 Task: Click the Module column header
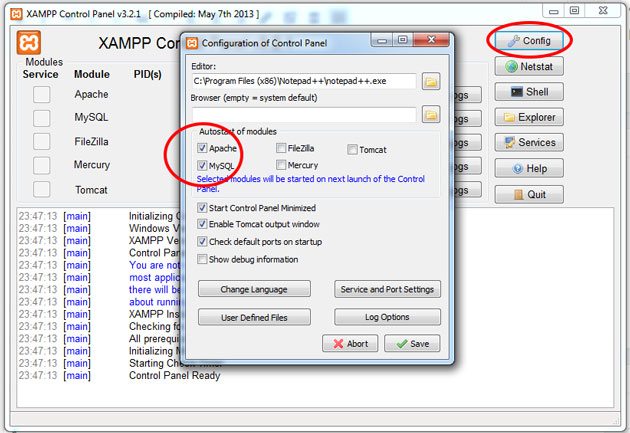click(92, 74)
